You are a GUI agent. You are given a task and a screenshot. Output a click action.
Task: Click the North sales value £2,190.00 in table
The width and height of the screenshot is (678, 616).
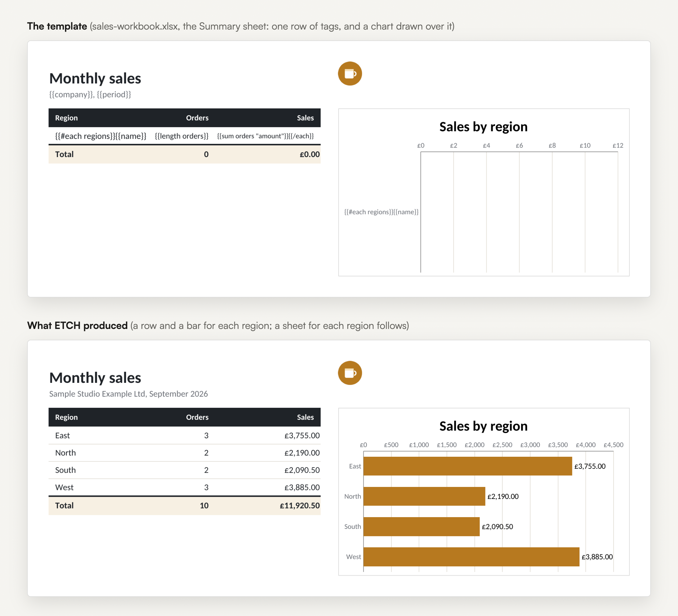tap(302, 453)
